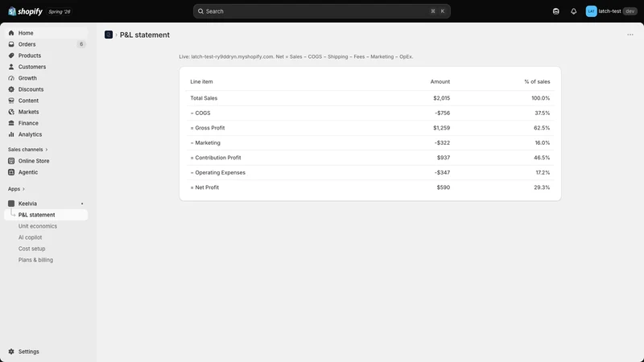Click the Keelvia breadcrumb app icon
Image resolution: width=644 pixels, height=362 pixels.
point(109,35)
